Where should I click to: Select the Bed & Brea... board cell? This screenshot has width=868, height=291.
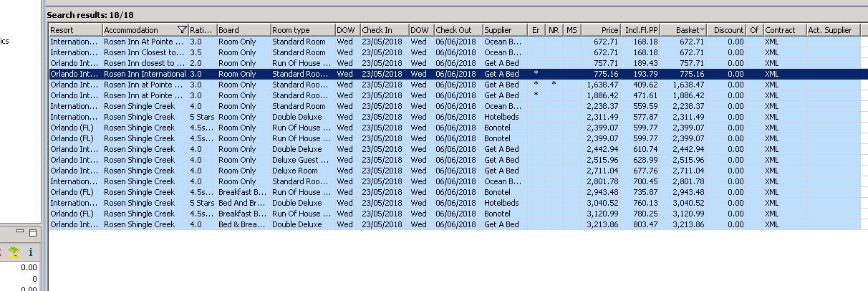pos(243,224)
